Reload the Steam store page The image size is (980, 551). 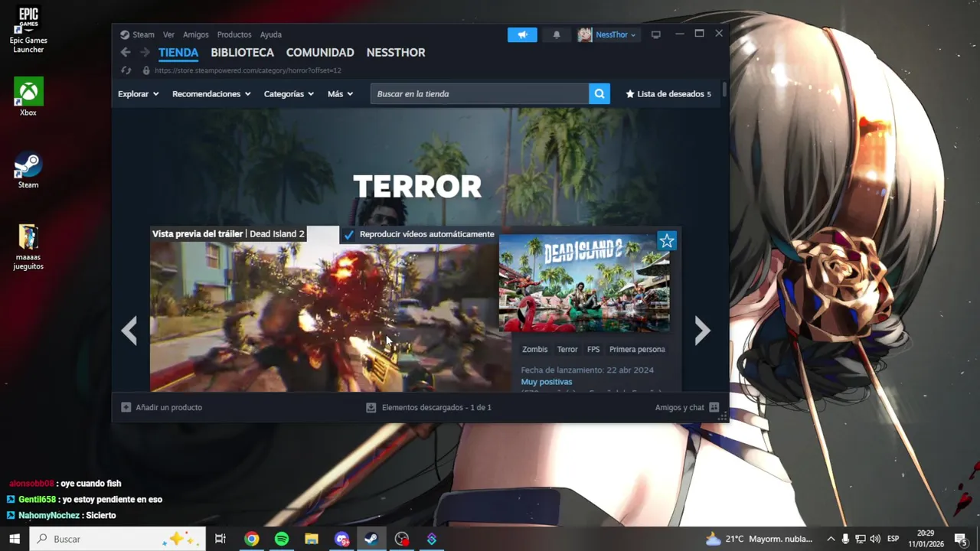[x=126, y=70]
